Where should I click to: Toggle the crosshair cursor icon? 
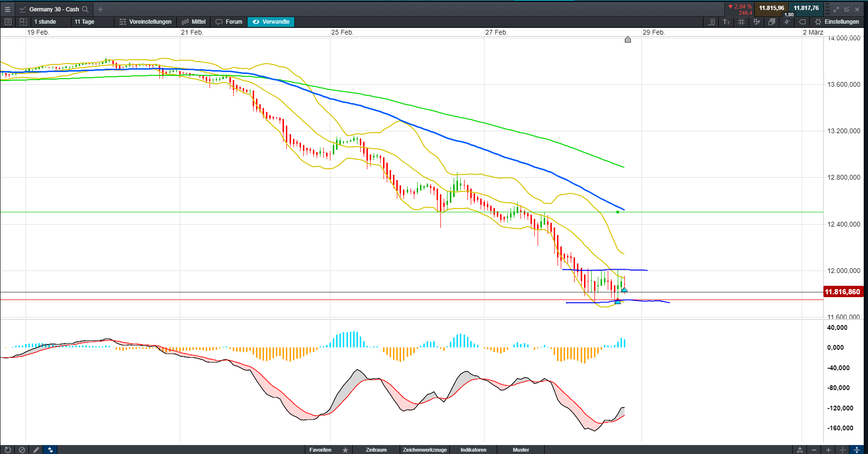pos(787,22)
